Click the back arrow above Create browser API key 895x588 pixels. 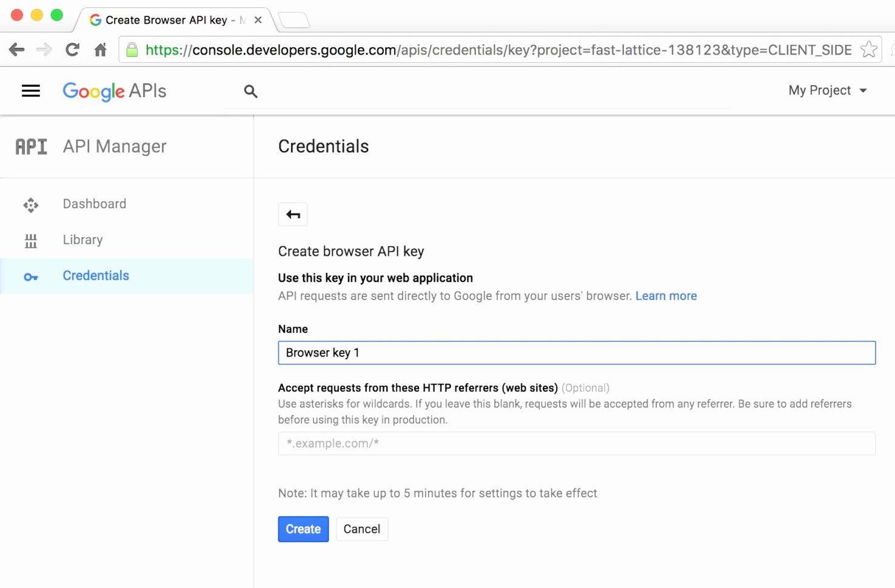point(293,214)
